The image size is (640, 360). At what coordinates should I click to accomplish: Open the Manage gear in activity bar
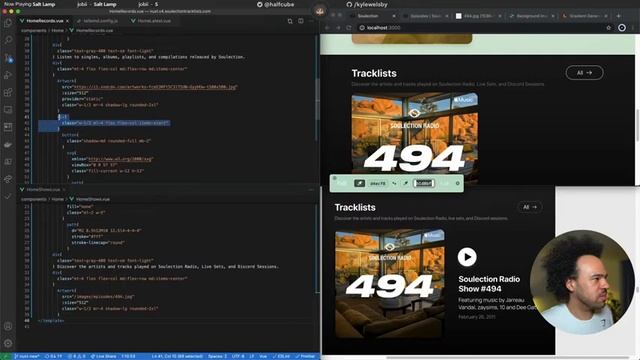[8, 343]
